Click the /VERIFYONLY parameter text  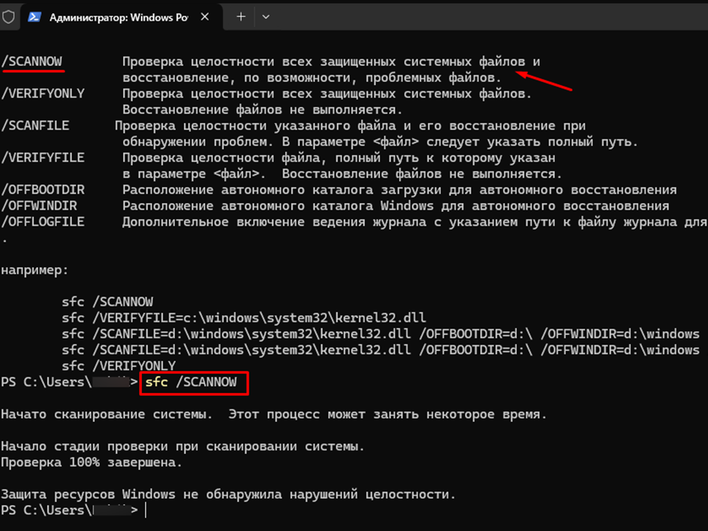[x=43, y=93]
